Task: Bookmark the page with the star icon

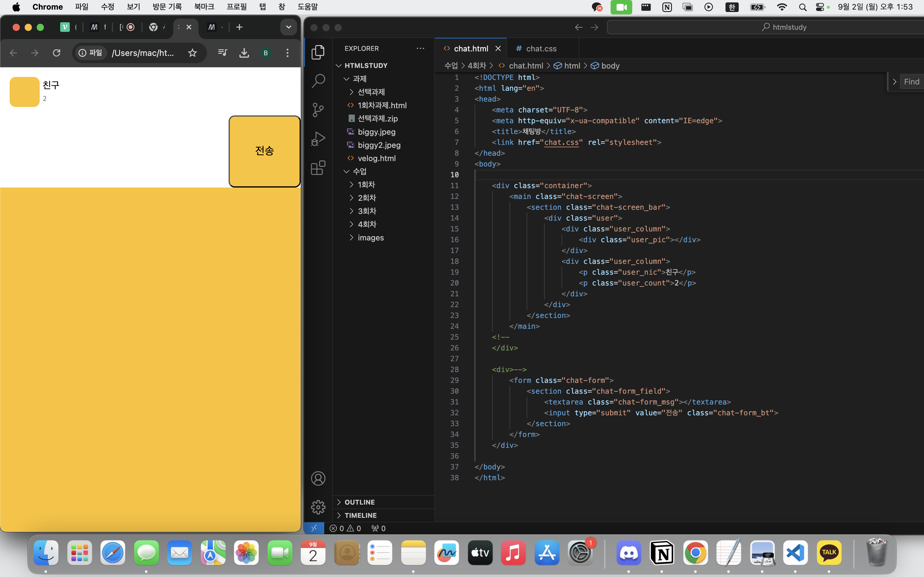Action: 192,53
